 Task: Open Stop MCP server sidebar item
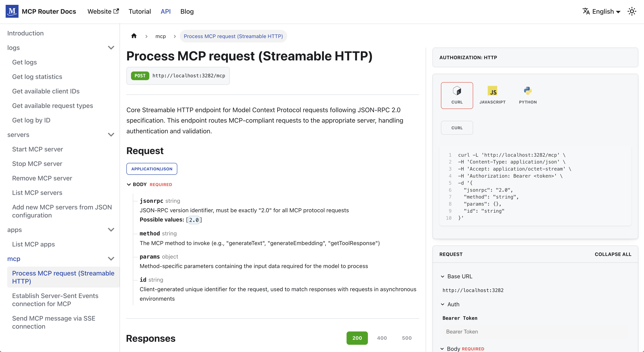coord(37,164)
